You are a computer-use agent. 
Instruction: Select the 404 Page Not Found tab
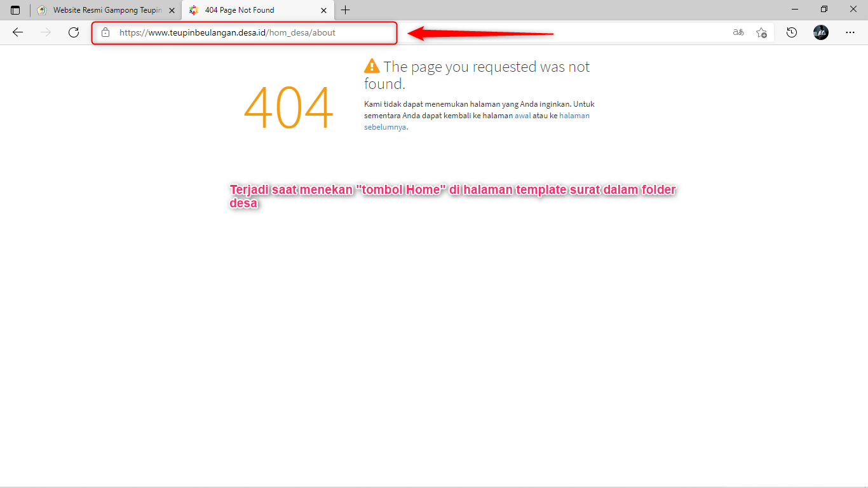[241, 10]
